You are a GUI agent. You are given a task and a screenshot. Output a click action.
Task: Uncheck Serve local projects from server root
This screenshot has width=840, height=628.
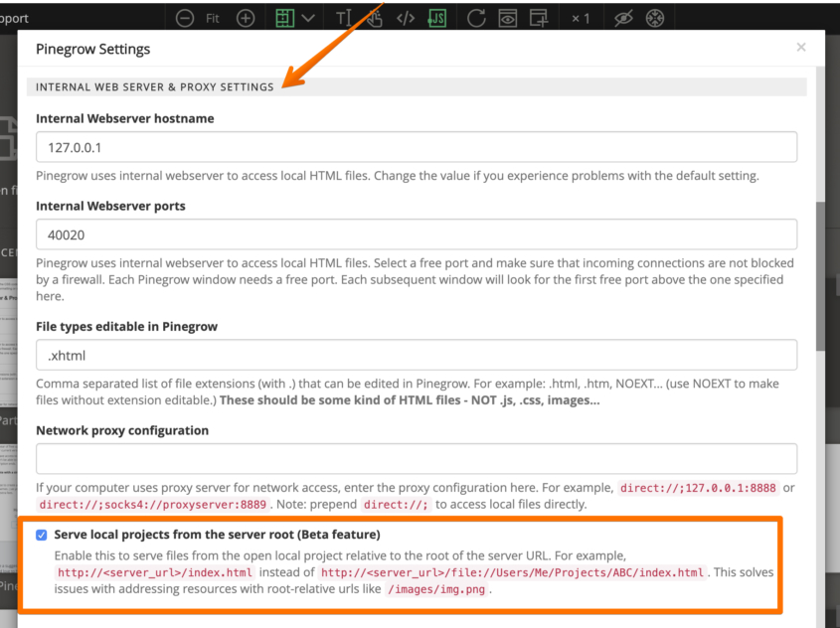[41, 535]
